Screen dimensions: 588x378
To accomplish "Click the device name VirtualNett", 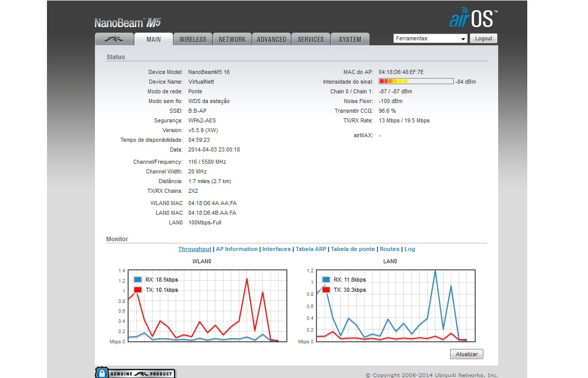I will 201,82.
